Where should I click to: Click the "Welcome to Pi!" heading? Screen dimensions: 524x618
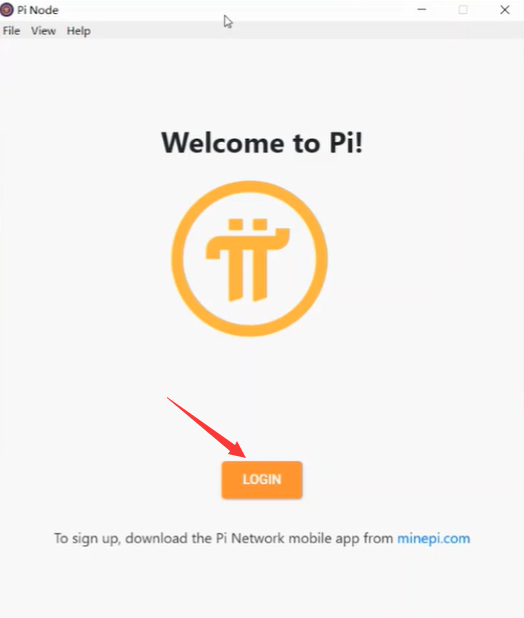[262, 142]
